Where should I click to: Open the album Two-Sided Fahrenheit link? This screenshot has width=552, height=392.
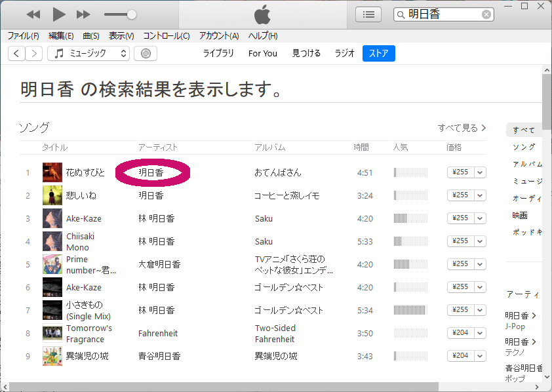(275, 334)
